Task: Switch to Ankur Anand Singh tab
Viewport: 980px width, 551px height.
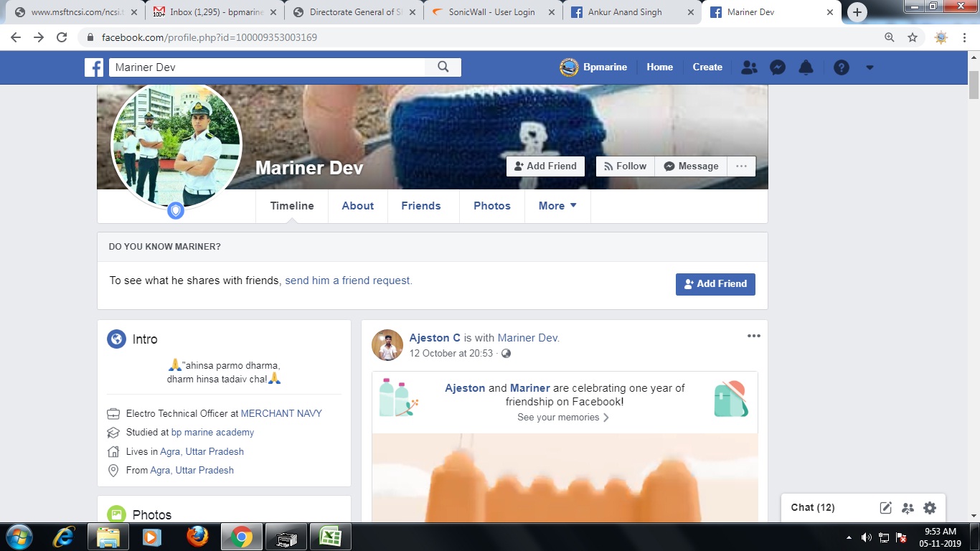Action: click(632, 12)
